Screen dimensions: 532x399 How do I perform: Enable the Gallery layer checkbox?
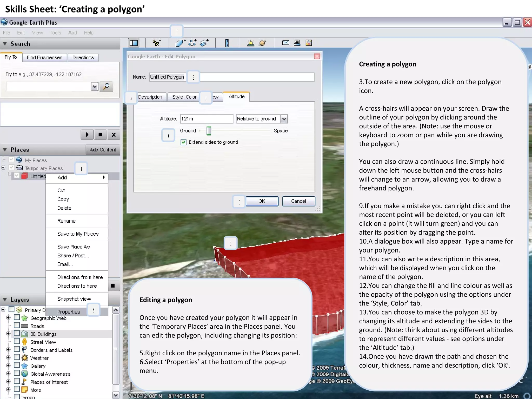click(17, 365)
